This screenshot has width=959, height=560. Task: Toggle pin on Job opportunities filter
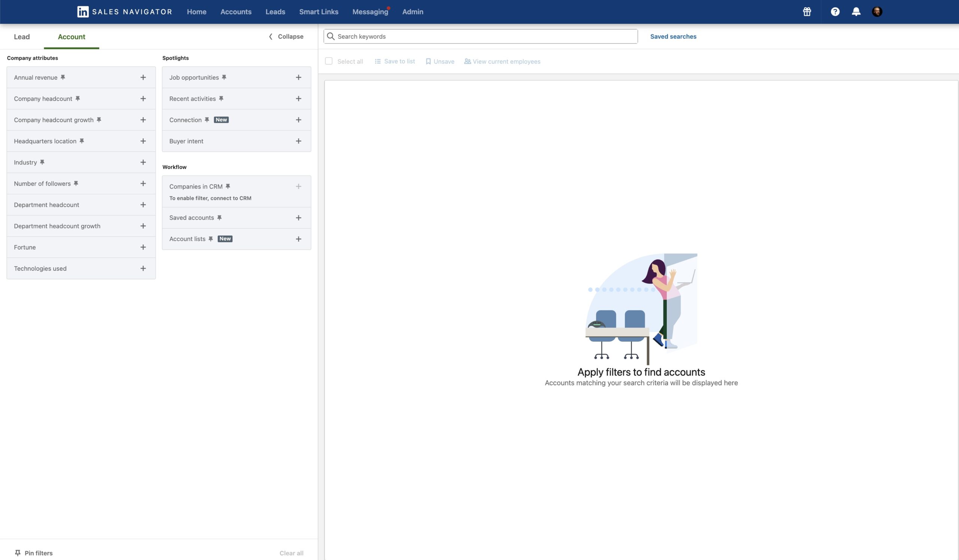224,77
